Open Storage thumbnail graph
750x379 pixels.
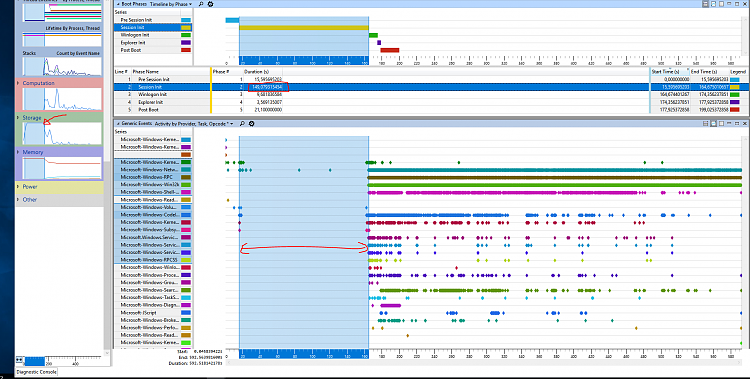[62, 133]
